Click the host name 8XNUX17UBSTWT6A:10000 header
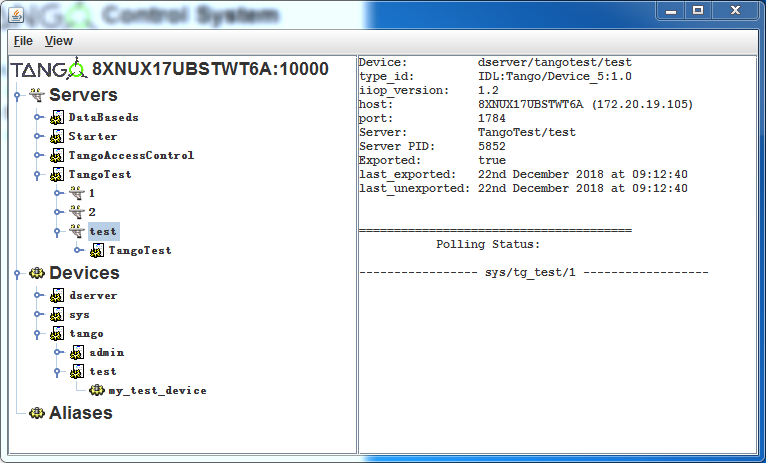The width and height of the screenshot is (766, 463). (x=210, y=69)
